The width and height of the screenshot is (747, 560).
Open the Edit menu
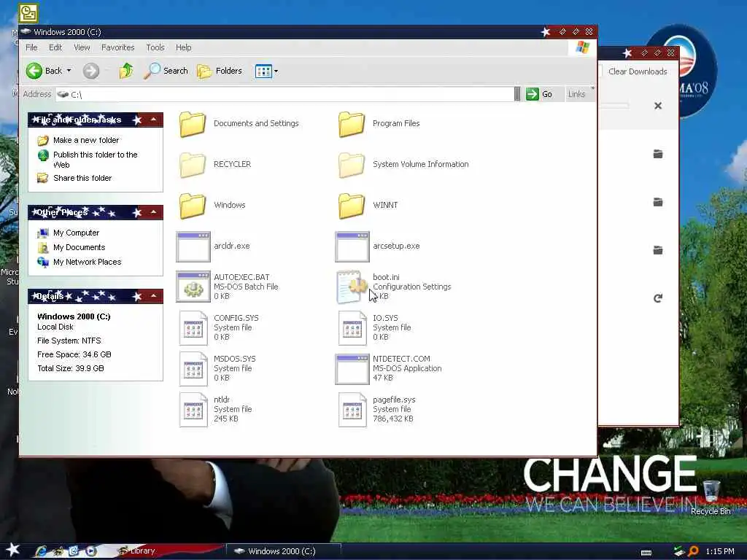pyautogui.click(x=55, y=47)
